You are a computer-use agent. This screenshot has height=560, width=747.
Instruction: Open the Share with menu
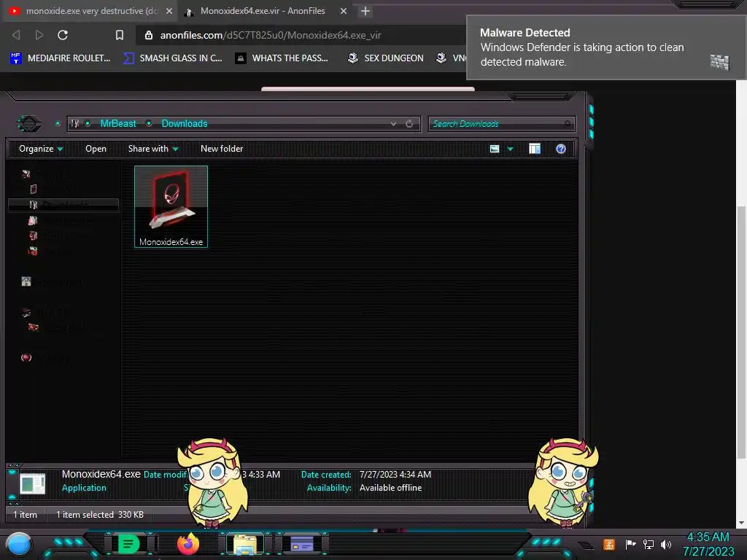pyautogui.click(x=153, y=149)
